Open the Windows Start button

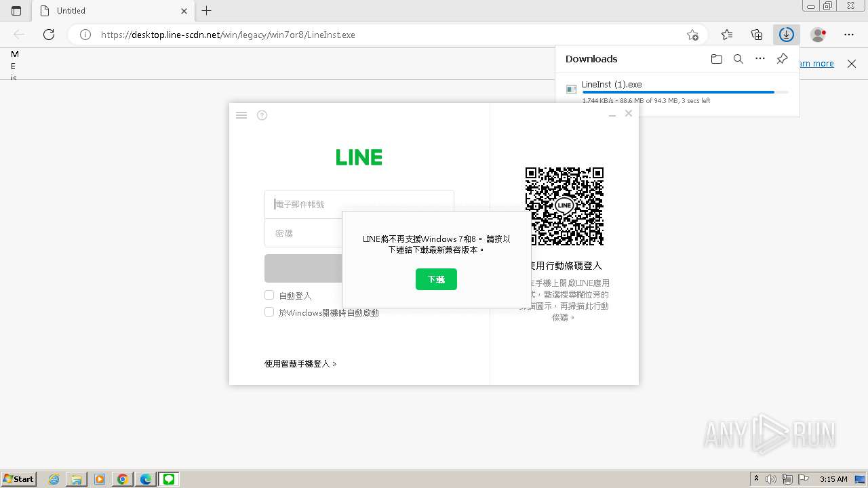[18, 479]
